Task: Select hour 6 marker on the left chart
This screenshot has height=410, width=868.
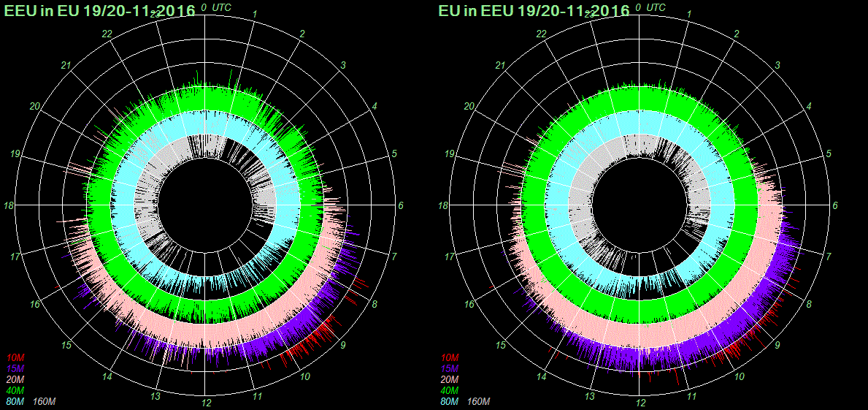Action: tap(401, 206)
